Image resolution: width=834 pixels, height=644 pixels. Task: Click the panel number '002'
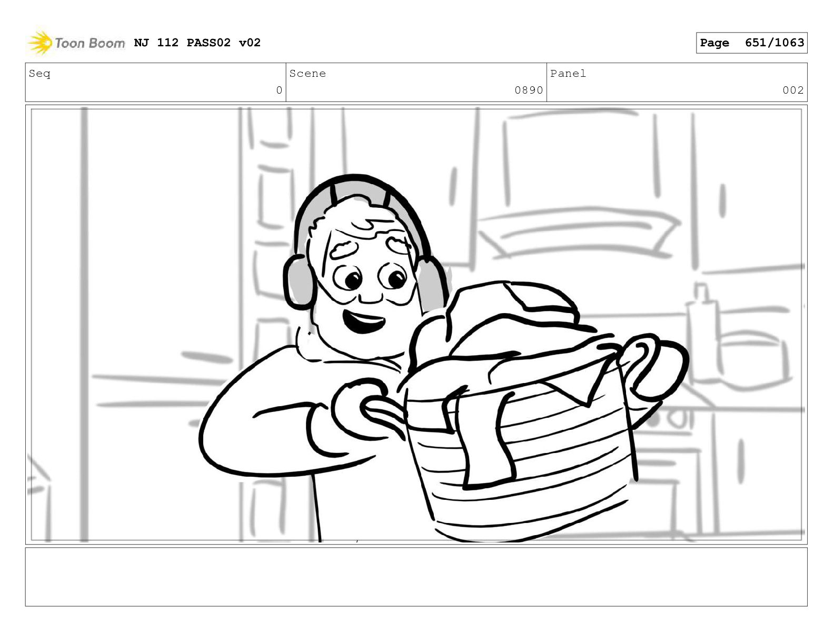tap(793, 90)
